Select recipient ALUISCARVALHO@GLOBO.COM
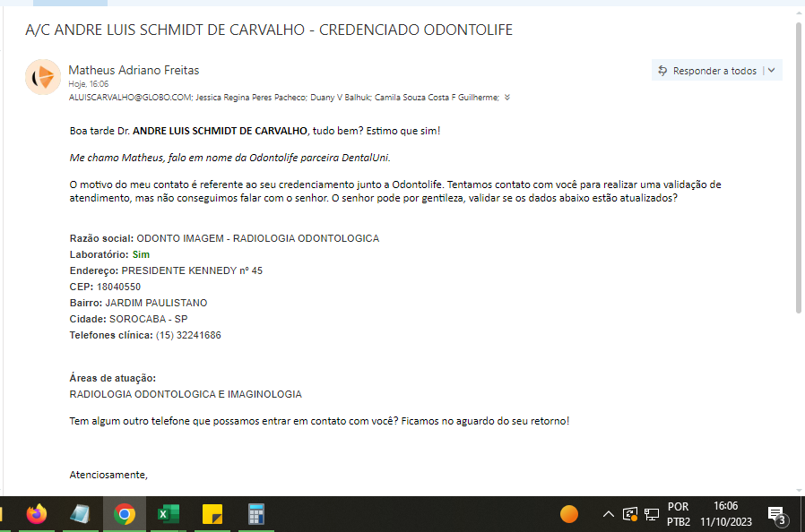The width and height of the screenshot is (805, 532). [130, 98]
